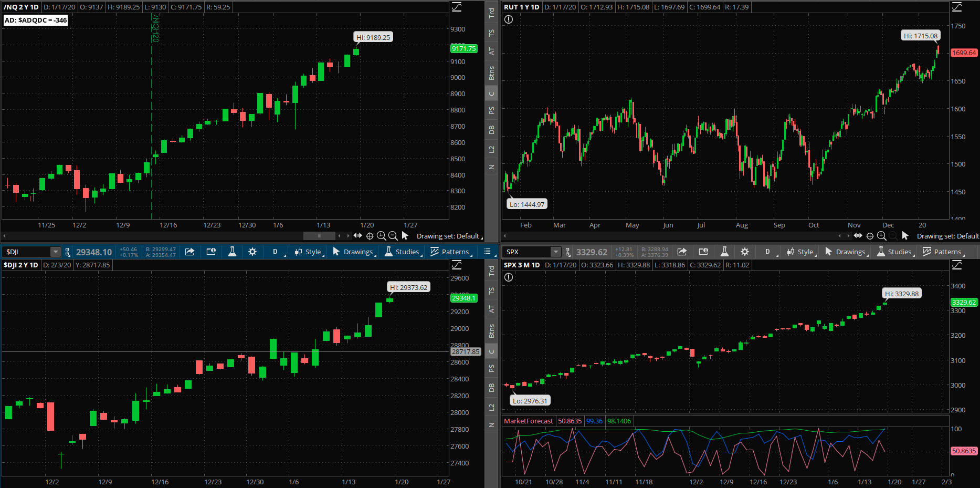This screenshot has height=488, width=980.
Task: Click the crosshair pan icon under RUT chart
Action: [870, 236]
